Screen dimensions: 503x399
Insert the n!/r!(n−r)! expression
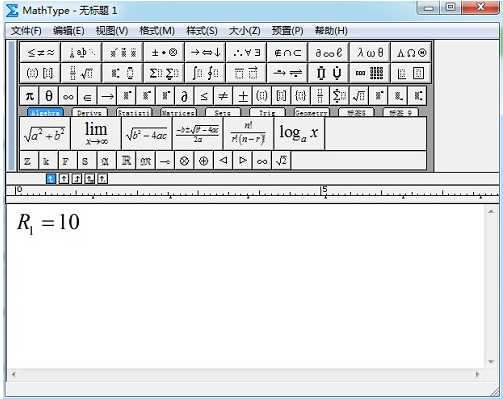(248, 133)
